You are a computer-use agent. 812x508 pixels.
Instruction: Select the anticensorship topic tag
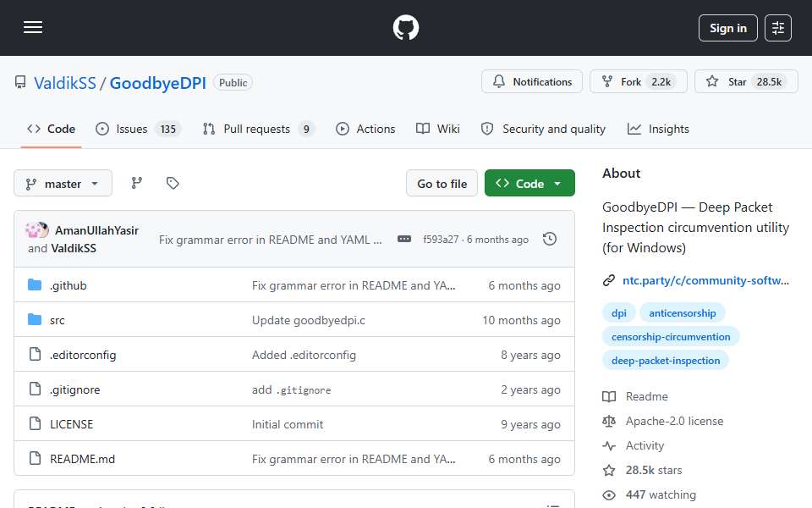click(682, 313)
